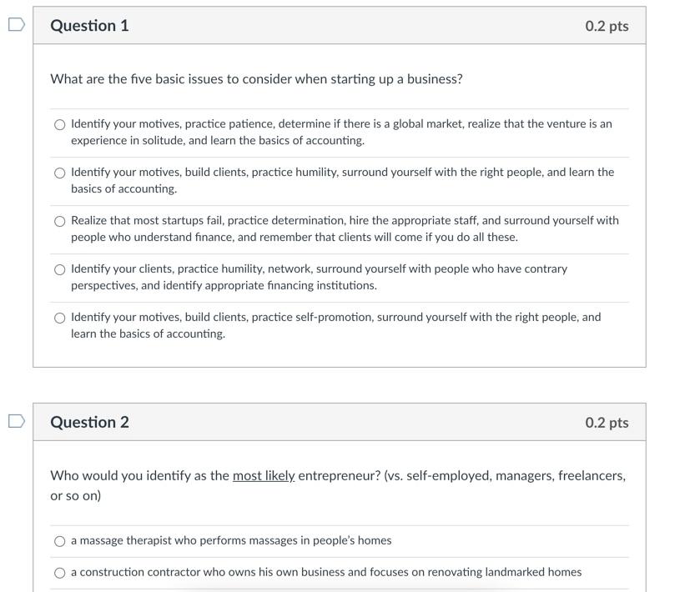Select the first answer option in Question 1
The height and width of the screenshot is (592, 700).
tap(59, 124)
